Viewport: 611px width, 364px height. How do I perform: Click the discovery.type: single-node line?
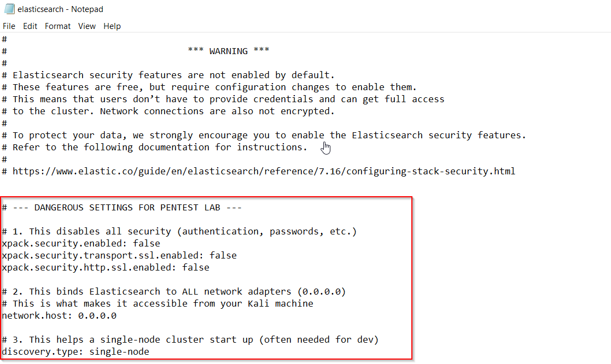point(75,351)
